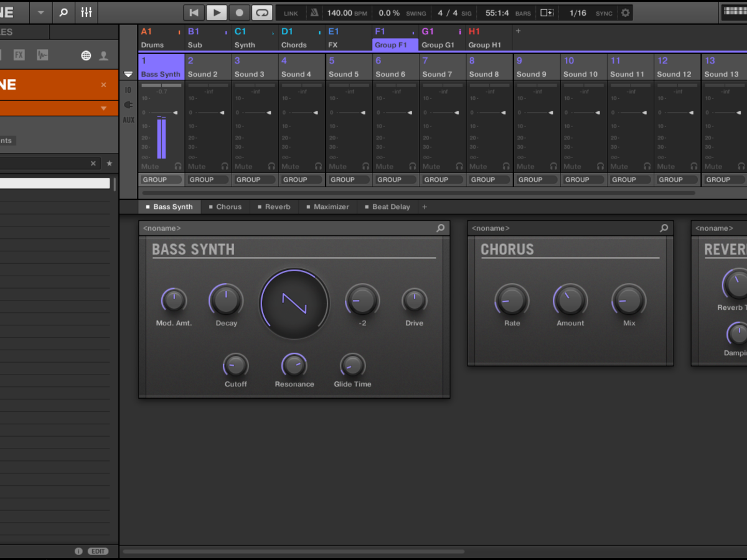Open the mixer view icon

pos(87,12)
